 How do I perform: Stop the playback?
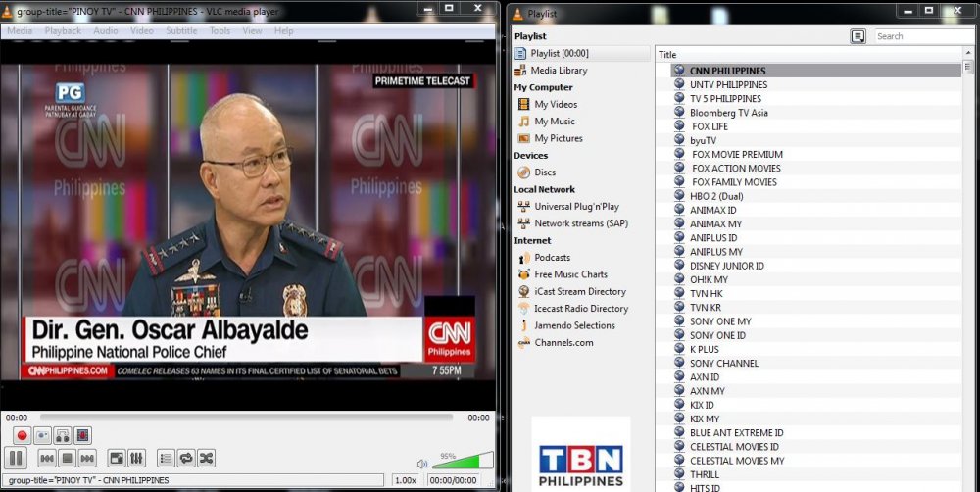tap(68, 459)
